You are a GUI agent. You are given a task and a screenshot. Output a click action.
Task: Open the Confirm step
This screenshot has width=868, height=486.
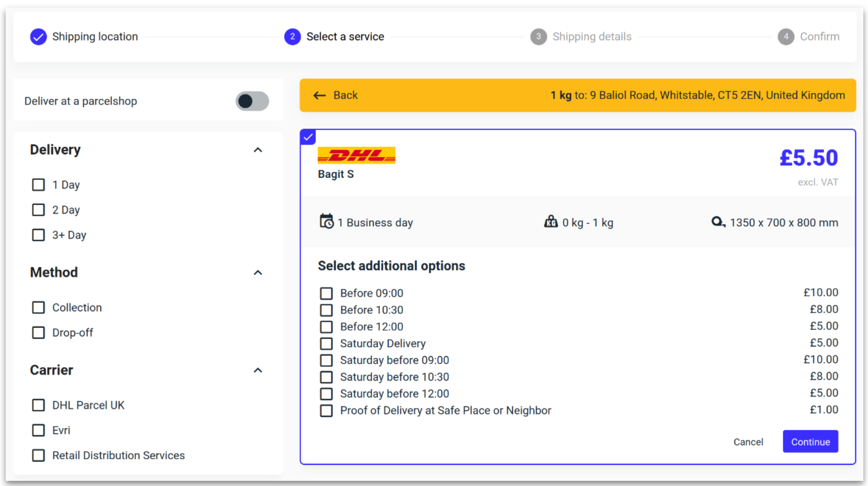(820, 37)
